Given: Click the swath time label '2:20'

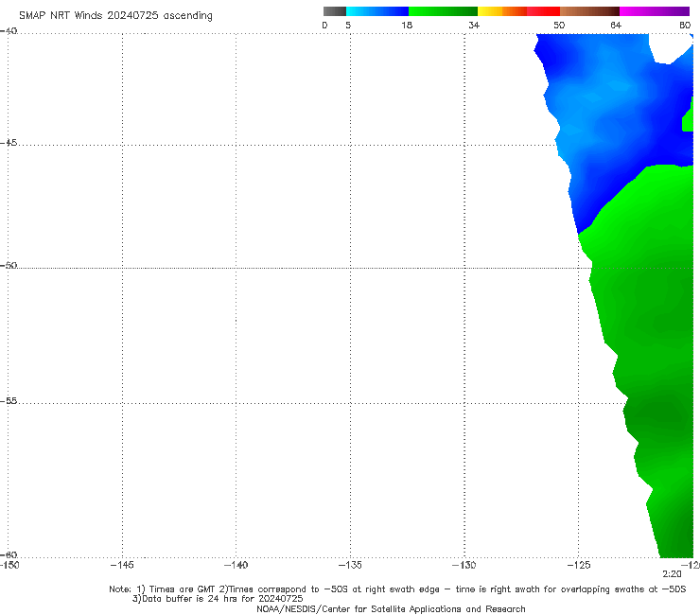Looking at the screenshot, I should click(672, 574).
